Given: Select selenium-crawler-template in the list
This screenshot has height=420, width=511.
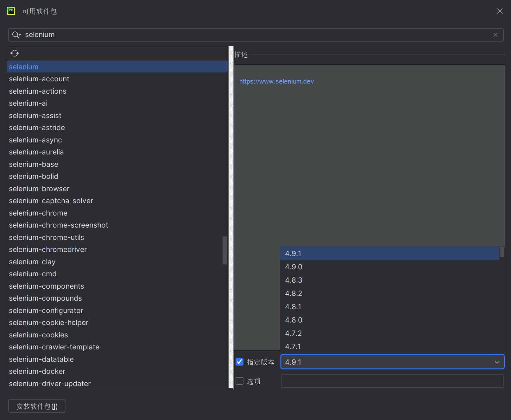Looking at the screenshot, I should click(x=117, y=347).
